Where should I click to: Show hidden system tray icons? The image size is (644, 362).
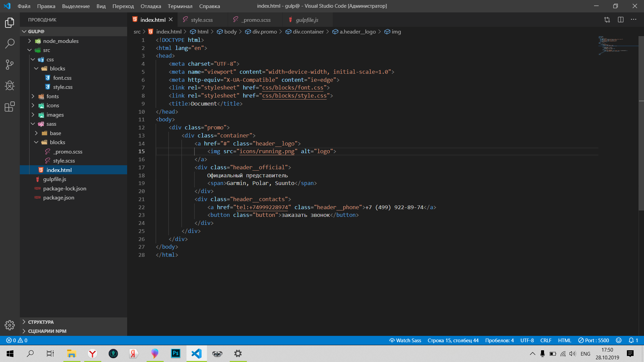[532, 354]
